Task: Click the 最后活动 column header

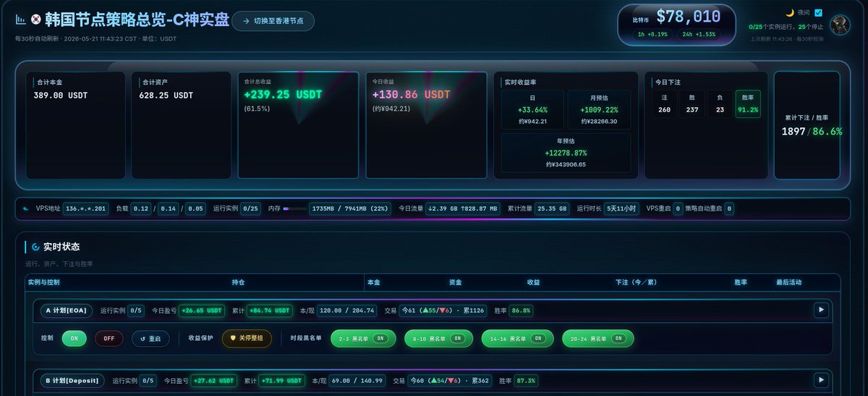Action: 788,282
